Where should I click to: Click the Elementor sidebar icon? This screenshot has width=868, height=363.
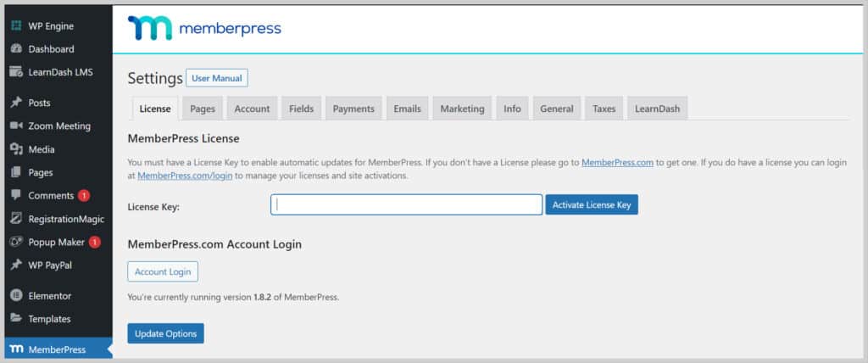pyautogui.click(x=16, y=296)
